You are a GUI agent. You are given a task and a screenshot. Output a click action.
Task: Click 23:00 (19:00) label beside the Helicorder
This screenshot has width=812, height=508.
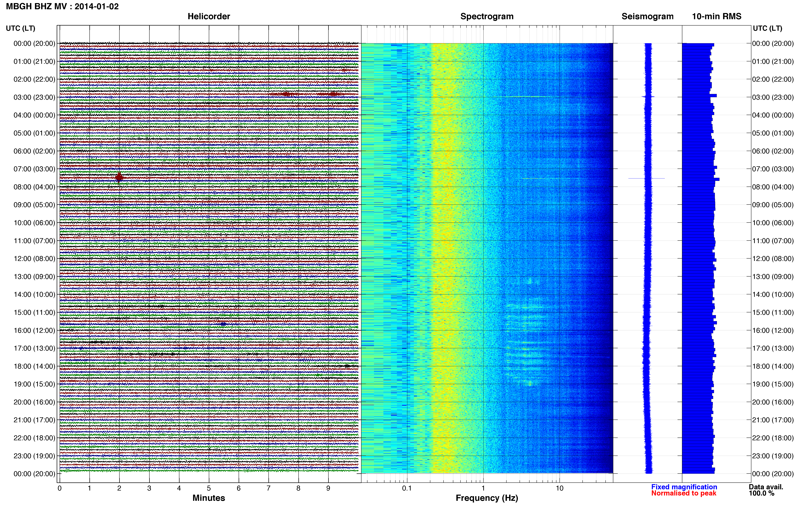click(x=34, y=456)
